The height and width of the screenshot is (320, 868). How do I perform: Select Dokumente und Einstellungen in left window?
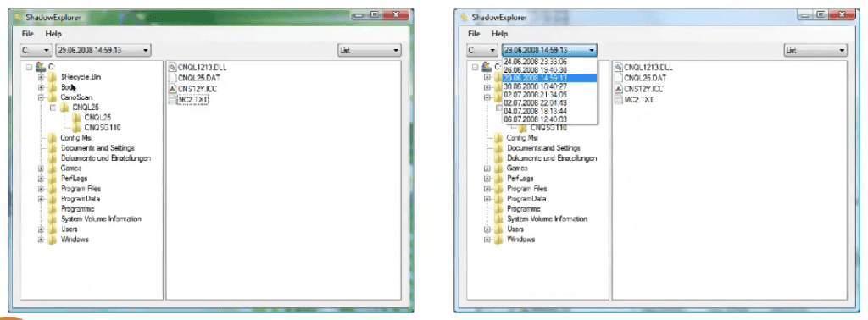106,158
